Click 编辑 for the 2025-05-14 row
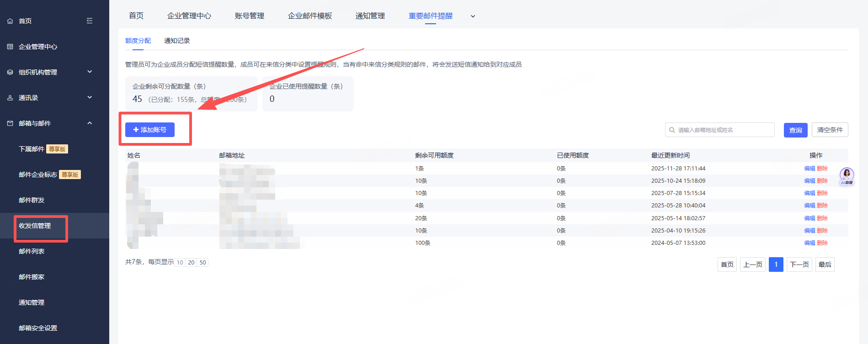868x344 pixels. (x=809, y=218)
